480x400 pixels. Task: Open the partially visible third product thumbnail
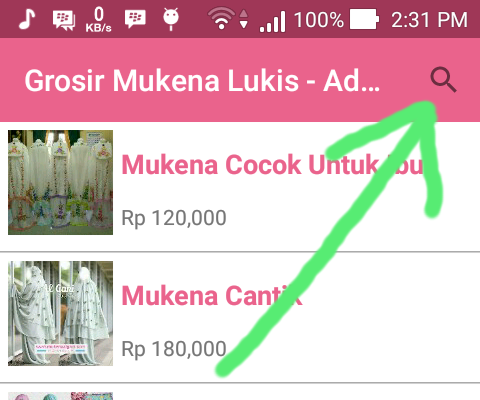(60, 396)
